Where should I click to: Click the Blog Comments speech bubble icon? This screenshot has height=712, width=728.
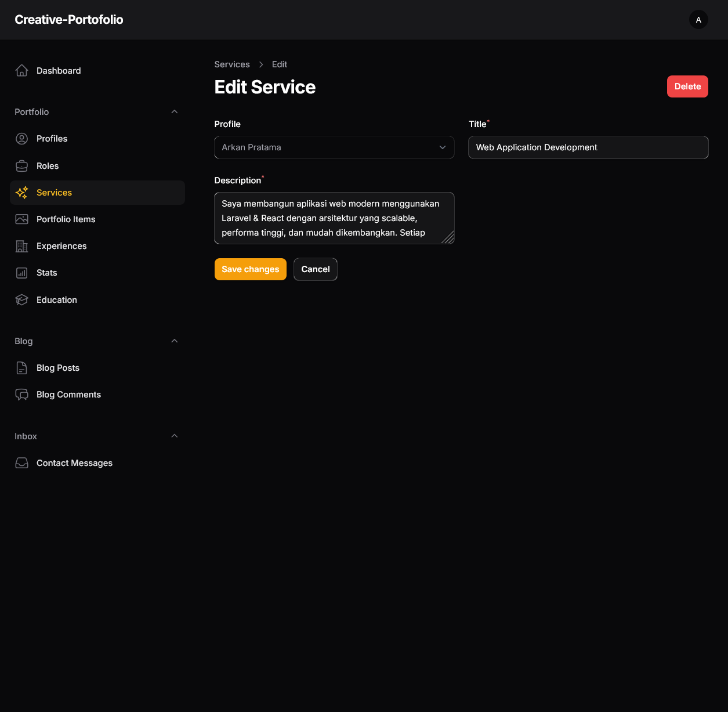21,394
